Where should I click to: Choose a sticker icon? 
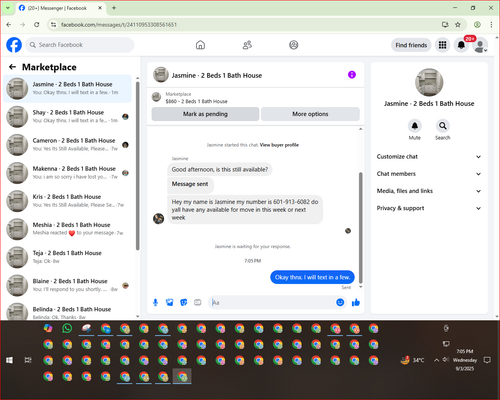[x=184, y=303]
